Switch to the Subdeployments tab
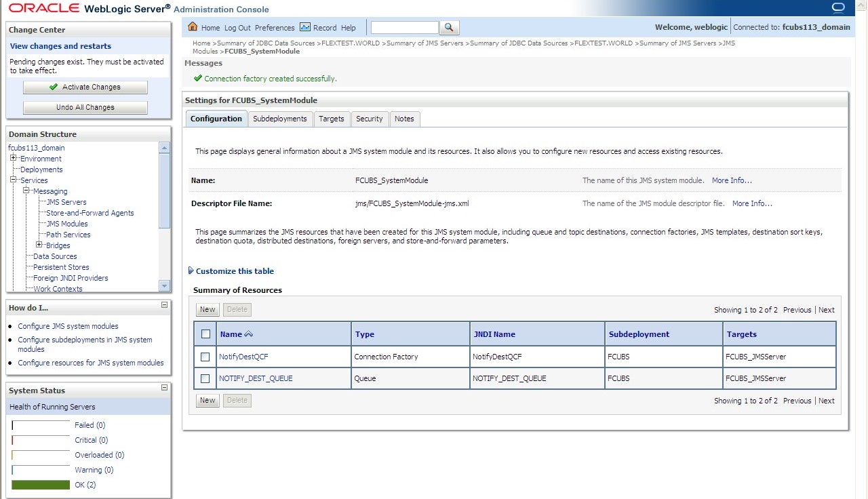Viewport: 868px width, 499px height. (x=280, y=119)
